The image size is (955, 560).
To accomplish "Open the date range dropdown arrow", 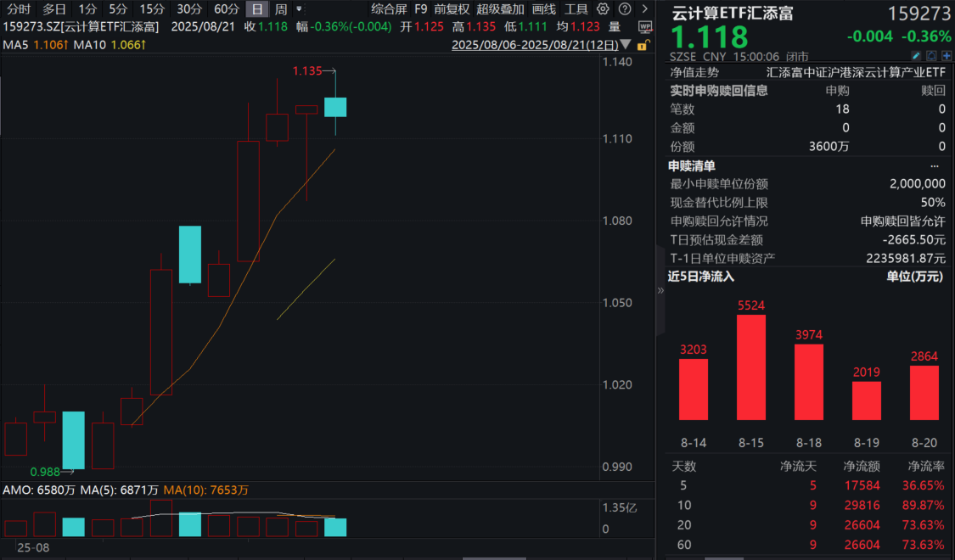I will (x=625, y=45).
